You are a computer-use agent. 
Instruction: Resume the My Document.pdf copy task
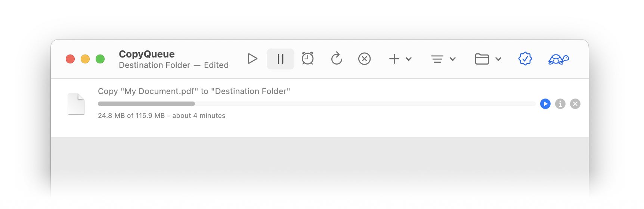pos(545,104)
